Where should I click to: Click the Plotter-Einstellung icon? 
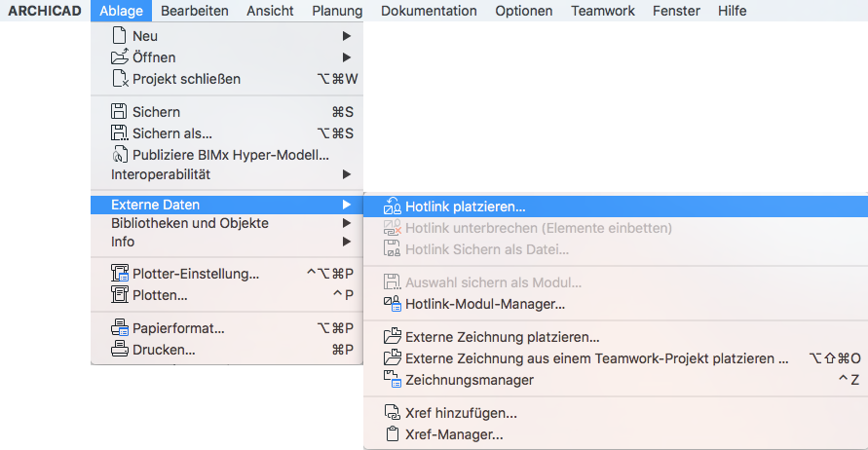120,274
